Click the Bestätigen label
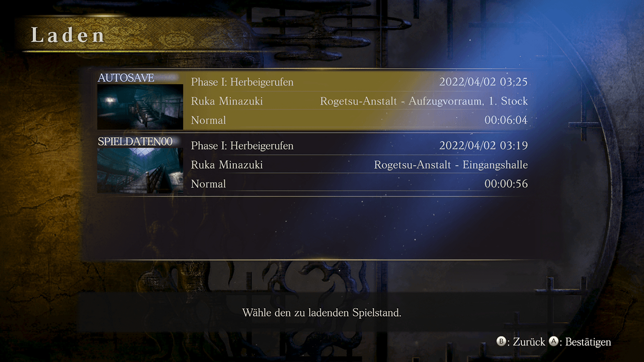The height and width of the screenshot is (362, 644). click(x=588, y=342)
